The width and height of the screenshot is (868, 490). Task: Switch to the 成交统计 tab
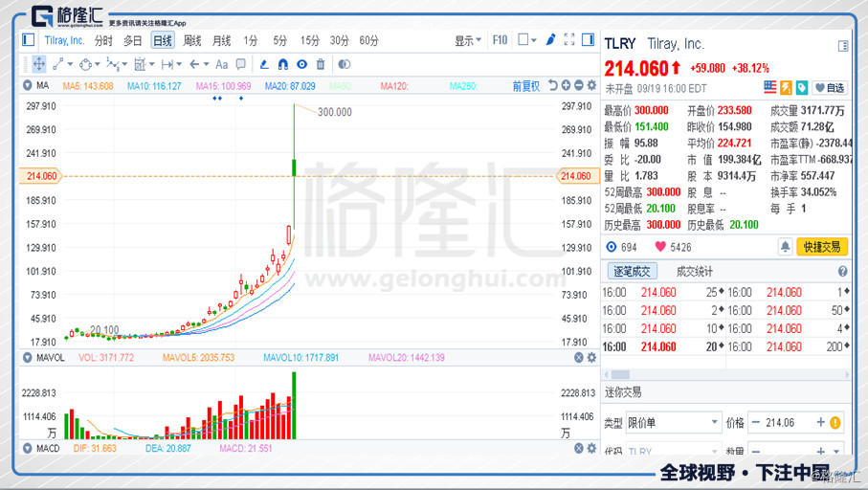coord(695,272)
